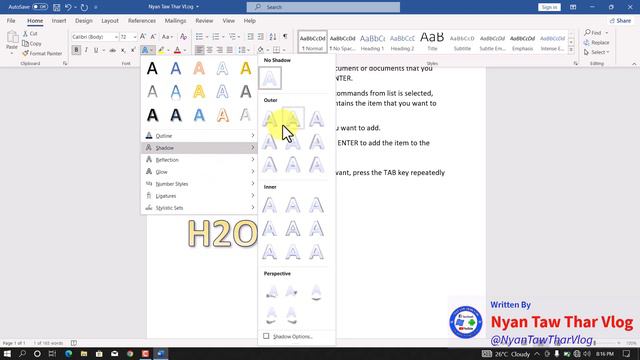640x360 pixels.
Task: Apply Superscript formatting
Action: coord(133,50)
